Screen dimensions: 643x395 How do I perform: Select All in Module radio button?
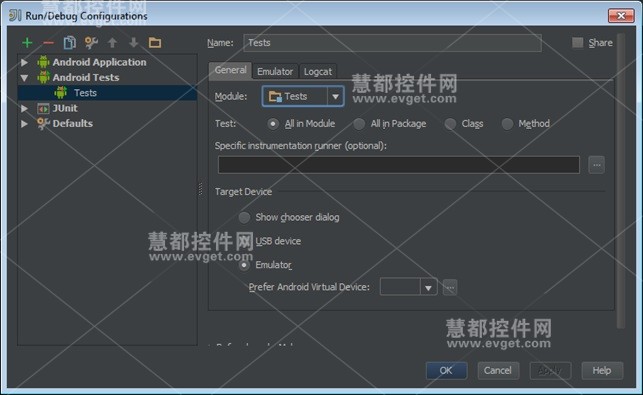[x=273, y=124]
